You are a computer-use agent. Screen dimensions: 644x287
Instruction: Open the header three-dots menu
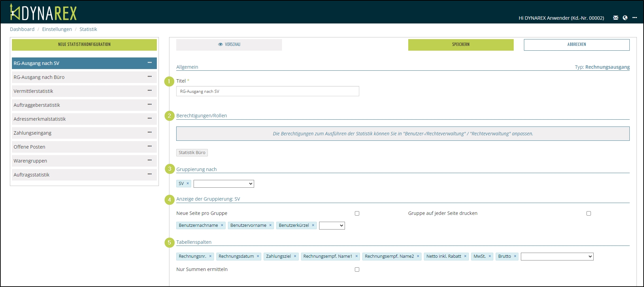pyautogui.click(x=634, y=18)
